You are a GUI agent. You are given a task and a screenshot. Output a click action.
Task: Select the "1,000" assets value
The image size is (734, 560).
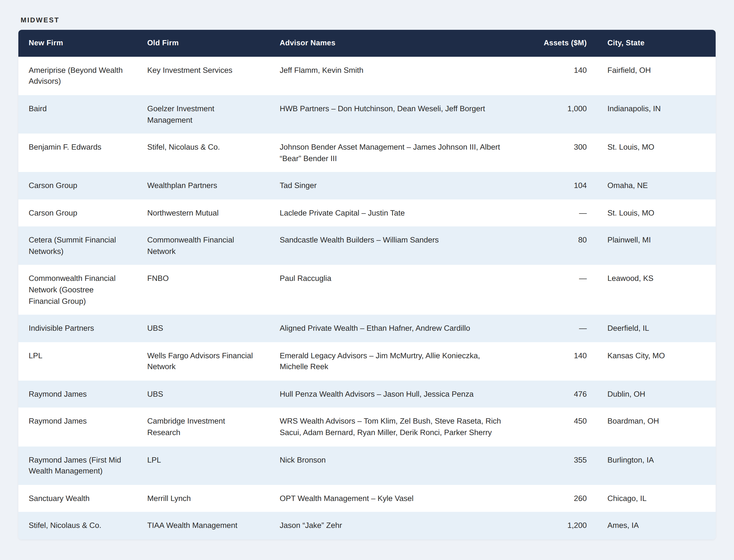click(577, 109)
